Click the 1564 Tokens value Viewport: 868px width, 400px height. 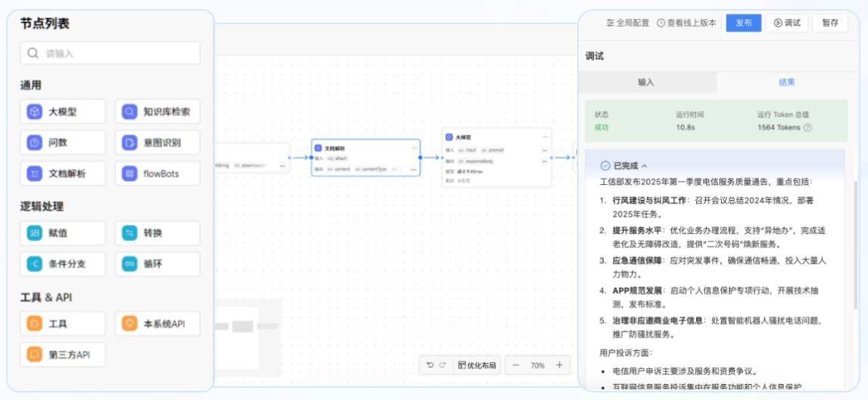pos(779,127)
